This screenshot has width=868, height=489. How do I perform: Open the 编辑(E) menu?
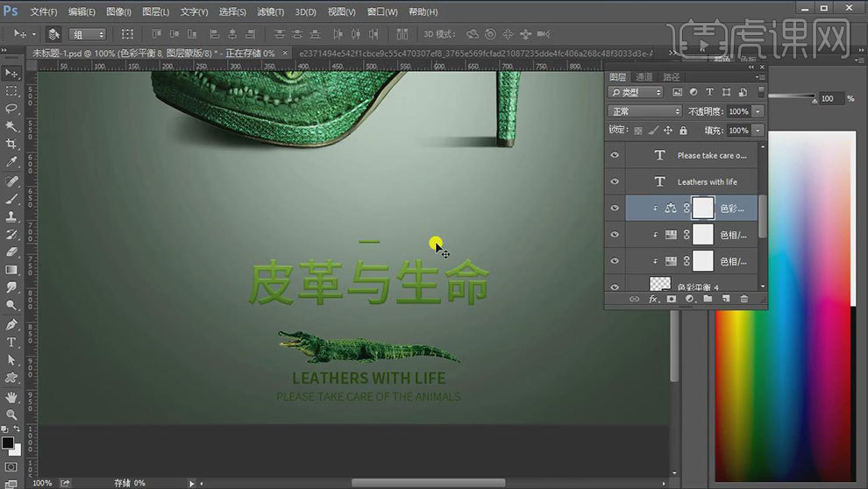tap(82, 11)
